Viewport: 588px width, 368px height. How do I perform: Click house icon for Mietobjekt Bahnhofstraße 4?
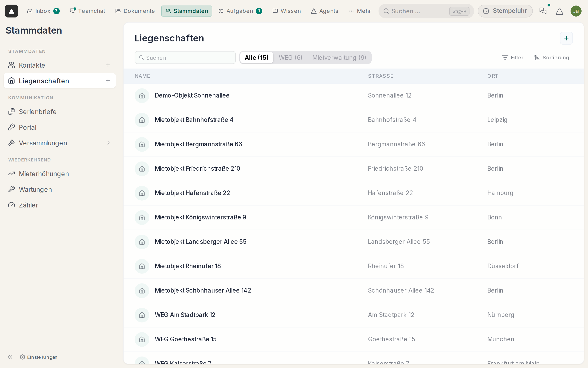(142, 120)
